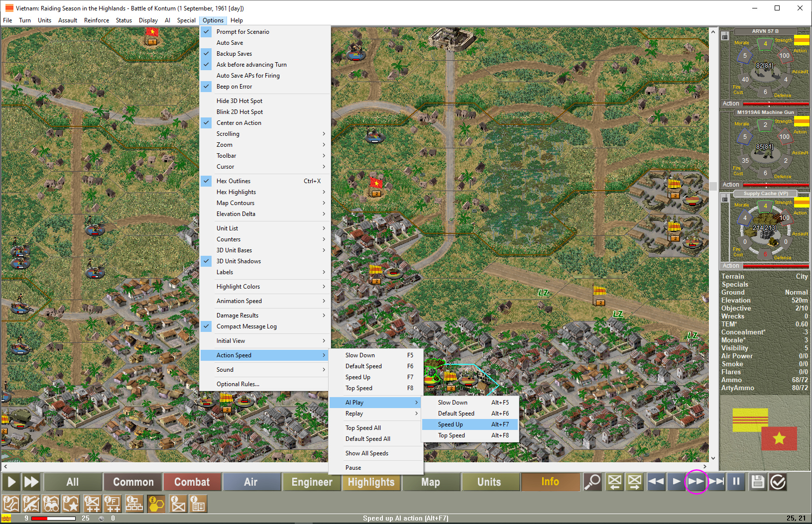
Task: Click the North Vietnamese flag counter at top left of map
Action: tap(152, 36)
